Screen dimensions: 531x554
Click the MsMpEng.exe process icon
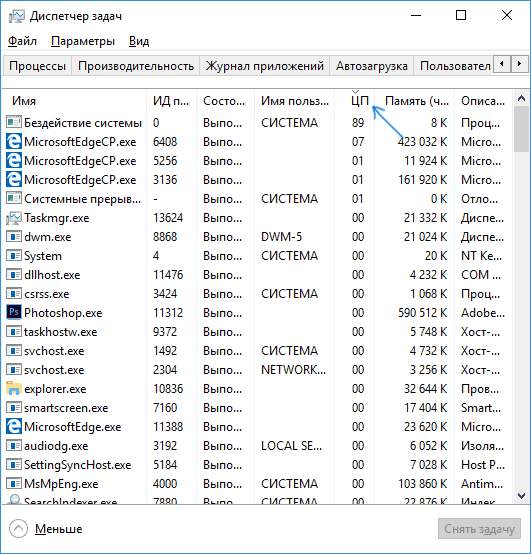(14, 484)
